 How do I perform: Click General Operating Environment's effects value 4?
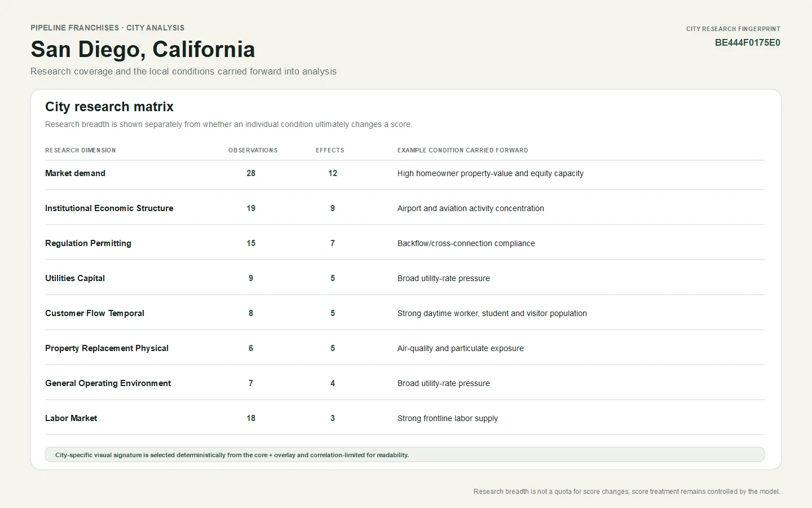click(x=333, y=383)
